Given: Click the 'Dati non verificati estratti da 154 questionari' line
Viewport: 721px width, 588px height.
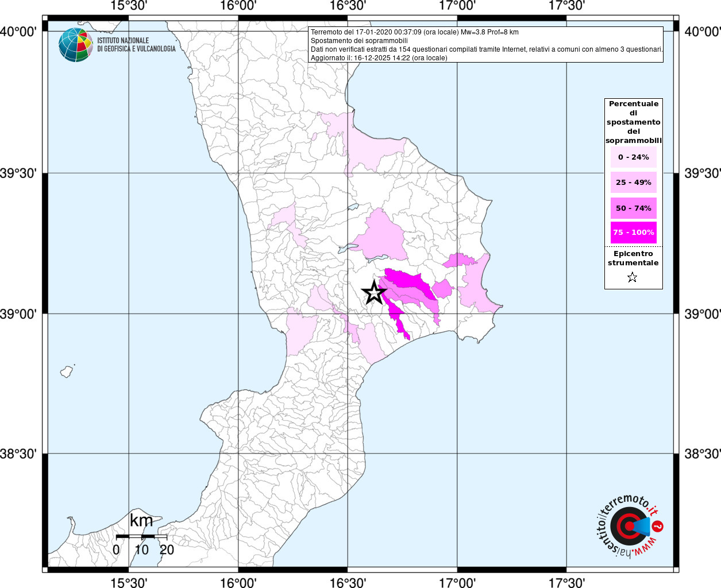Looking at the screenshot, I should coord(487,49).
